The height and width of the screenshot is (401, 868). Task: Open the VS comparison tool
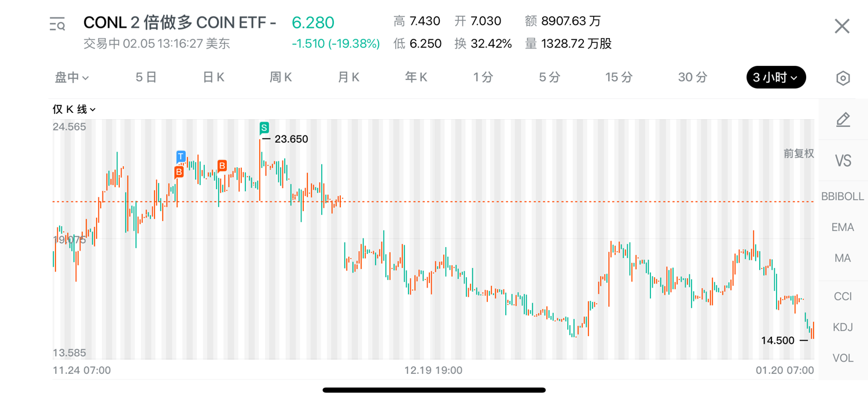843,160
